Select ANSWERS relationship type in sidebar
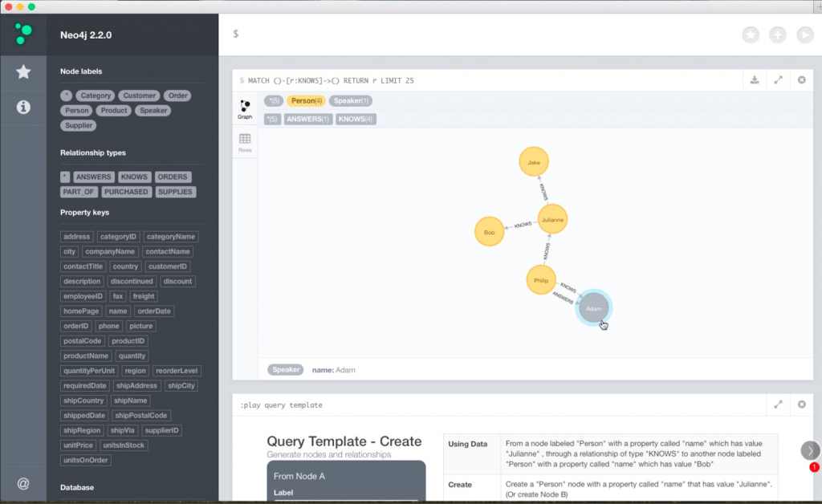The height and width of the screenshot is (504, 822). (93, 177)
